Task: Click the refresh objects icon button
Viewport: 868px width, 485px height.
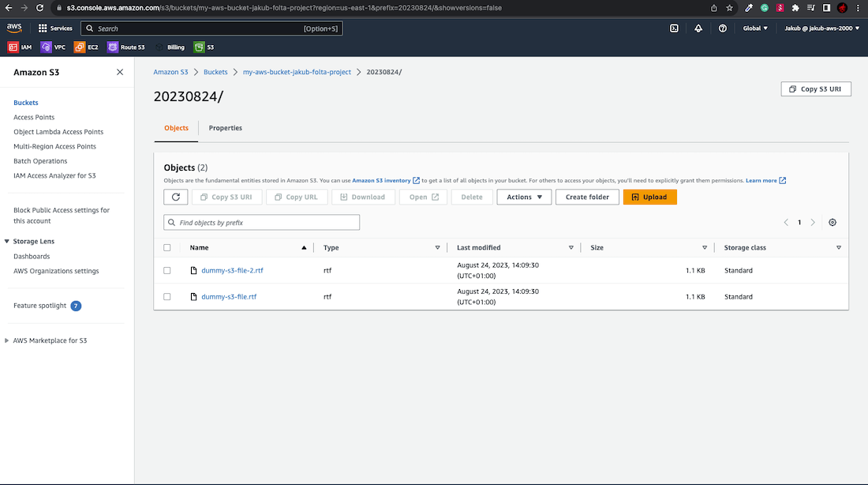Action: coord(175,197)
